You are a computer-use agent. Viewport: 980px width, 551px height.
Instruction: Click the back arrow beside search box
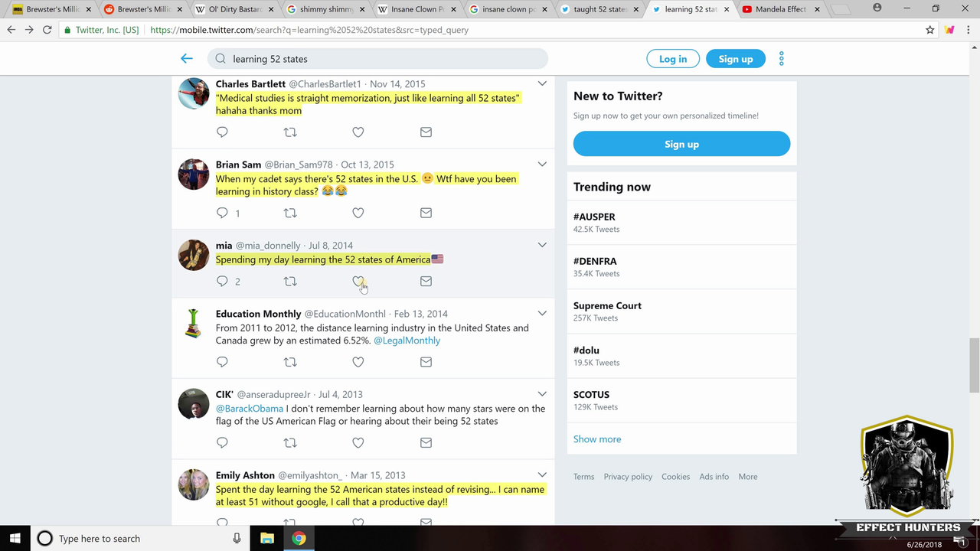[x=187, y=59]
